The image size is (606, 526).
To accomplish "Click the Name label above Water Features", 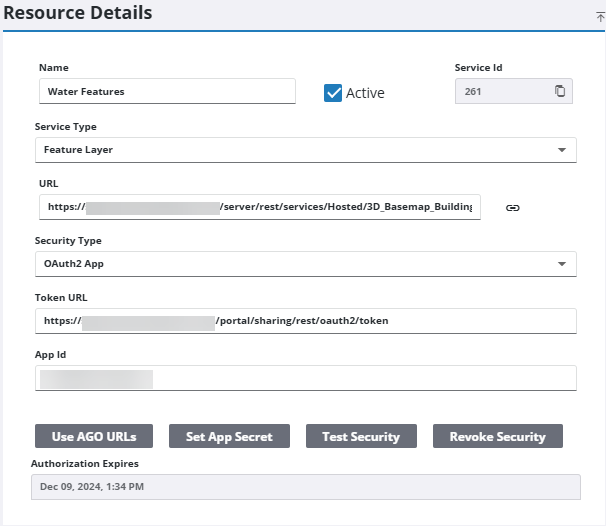I will (54, 68).
